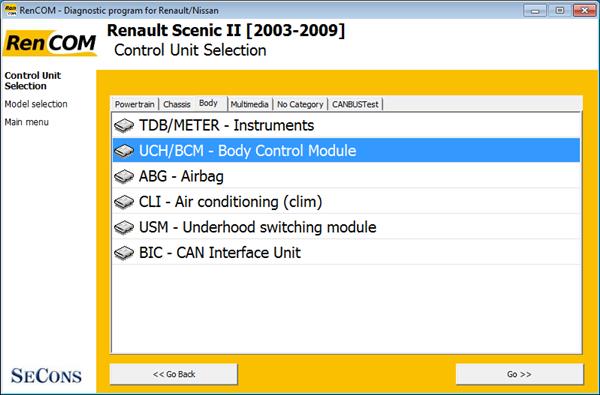Select USM - Underhood switching module row
Image resolution: width=600 pixels, height=395 pixels.
coord(346,227)
